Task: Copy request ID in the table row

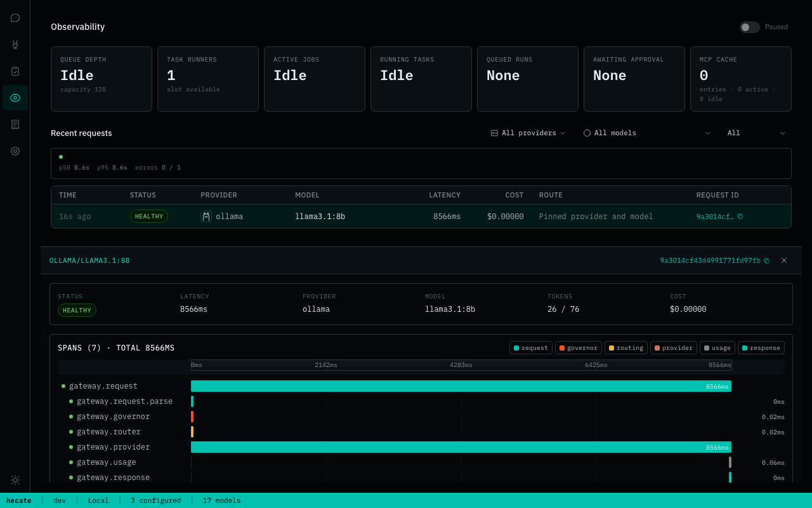Action: pyautogui.click(x=740, y=217)
